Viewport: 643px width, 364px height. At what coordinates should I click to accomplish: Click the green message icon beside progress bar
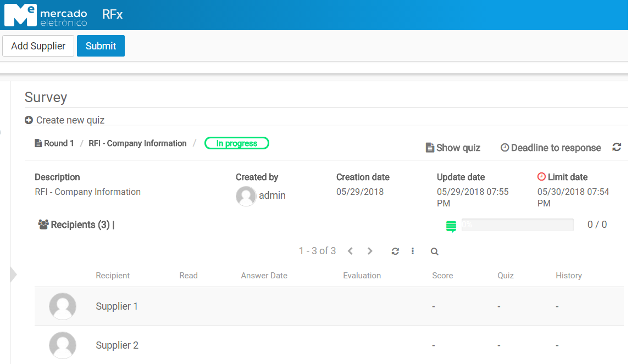tap(451, 226)
